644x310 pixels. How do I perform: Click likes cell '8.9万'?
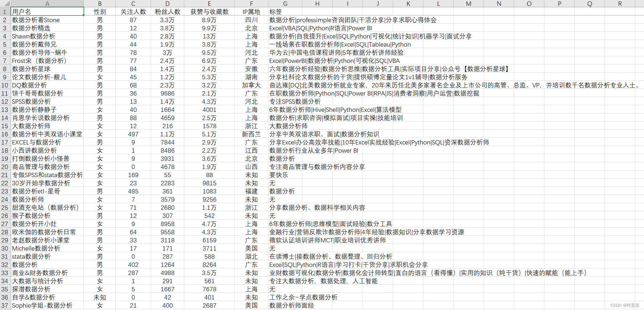point(210,20)
